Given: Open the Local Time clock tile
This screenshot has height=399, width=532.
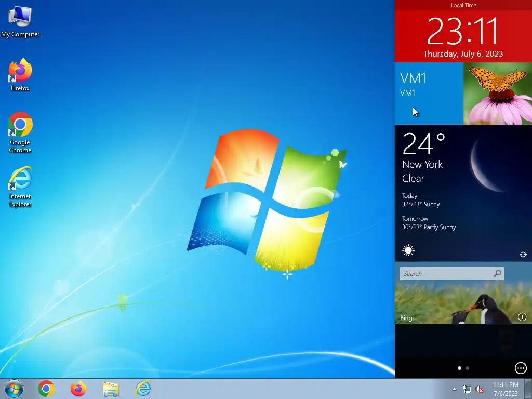Looking at the screenshot, I should [x=463, y=31].
